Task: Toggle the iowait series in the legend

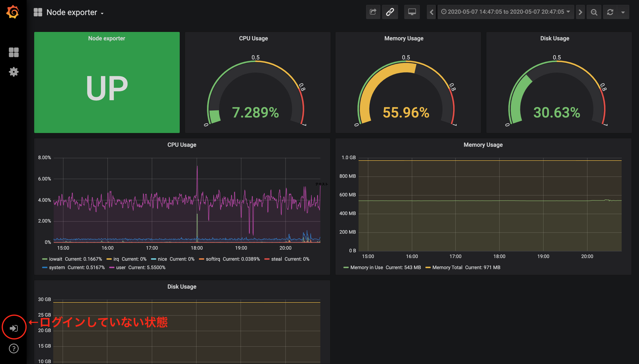Action: [55, 259]
